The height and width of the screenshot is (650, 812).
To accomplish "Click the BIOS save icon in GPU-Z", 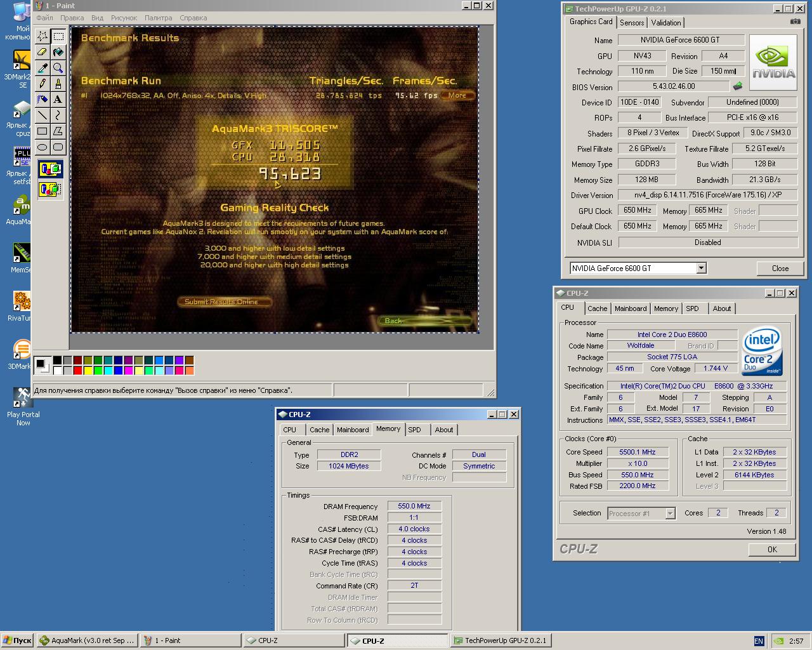I will point(738,86).
